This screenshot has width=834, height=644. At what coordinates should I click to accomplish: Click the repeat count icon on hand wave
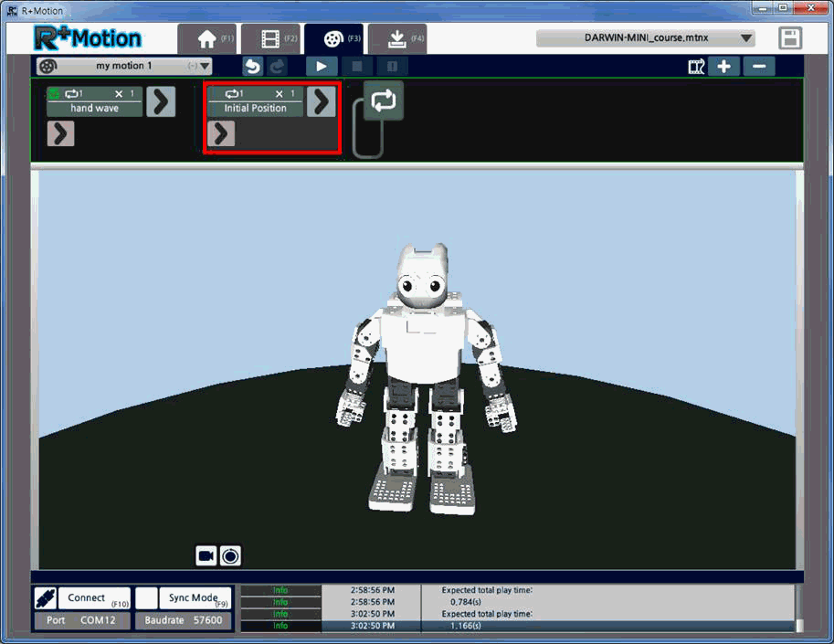pyautogui.click(x=73, y=93)
